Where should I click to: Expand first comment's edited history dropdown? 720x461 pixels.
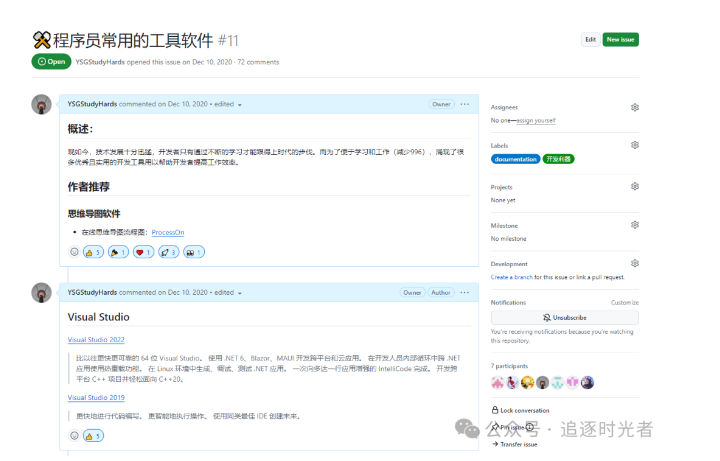(x=228, y=104)
